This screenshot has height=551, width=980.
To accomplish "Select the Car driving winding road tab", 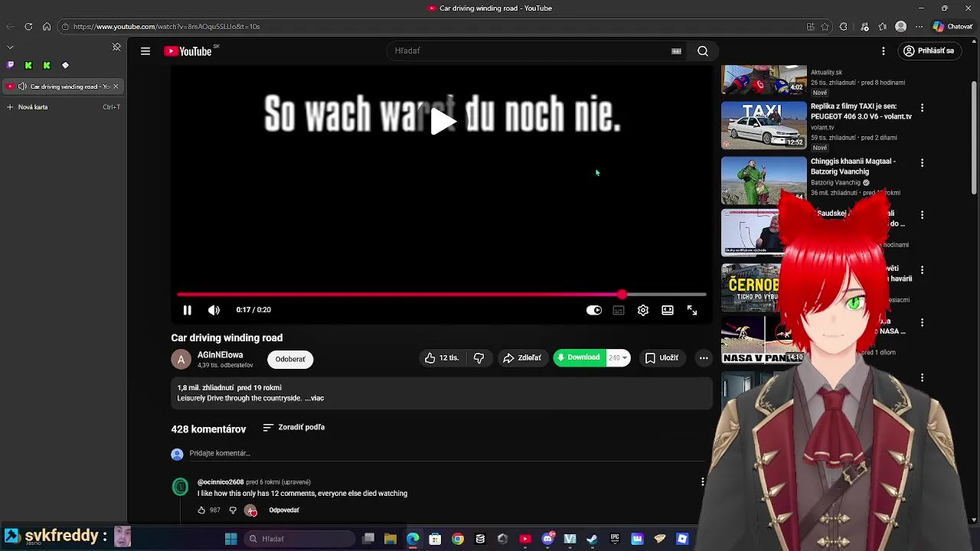I will pos(63,86).
